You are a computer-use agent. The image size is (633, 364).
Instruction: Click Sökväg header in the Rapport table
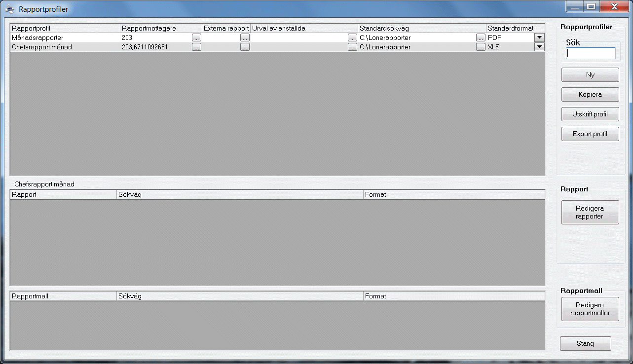pyautogui.click(x=240, y=195)
